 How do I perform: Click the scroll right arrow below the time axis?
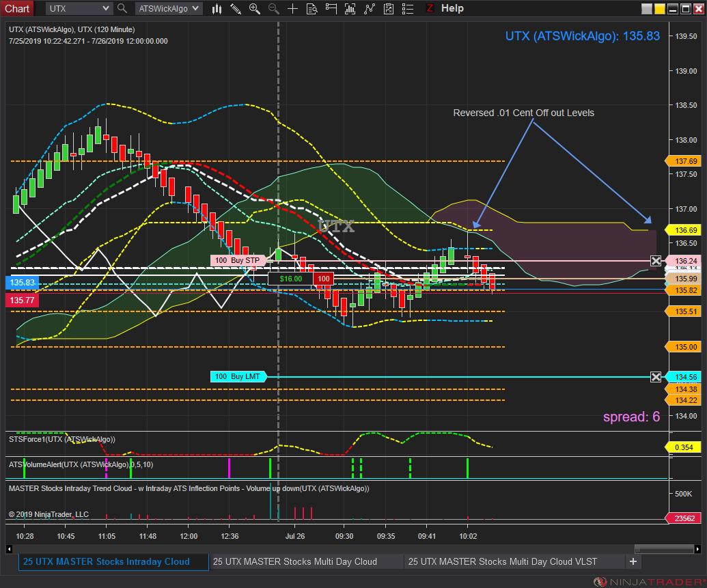tap(697, 549)
